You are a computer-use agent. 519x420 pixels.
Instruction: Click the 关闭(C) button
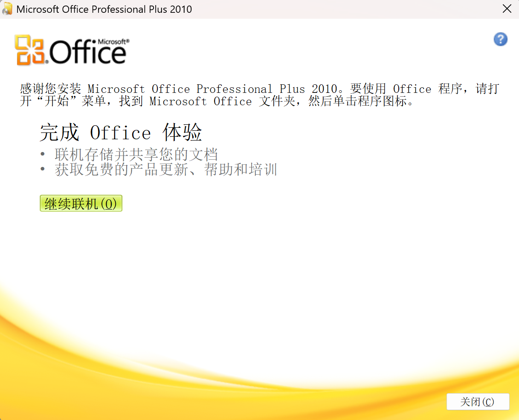coord(478,402)
